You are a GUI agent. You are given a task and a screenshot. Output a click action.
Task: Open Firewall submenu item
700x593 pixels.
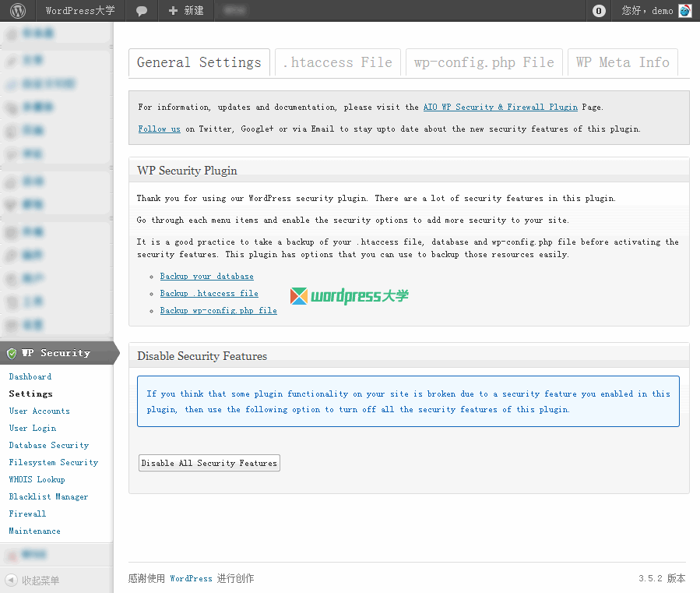click(27, 514)
